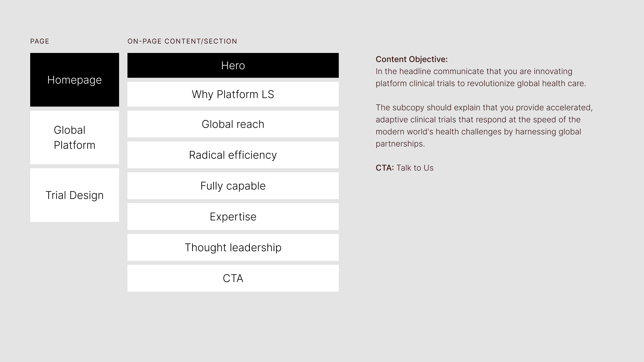Click the headline objective paragraph
Viewport: 644px width, 362px height.
pyautogui.click(x=481, y=77)
